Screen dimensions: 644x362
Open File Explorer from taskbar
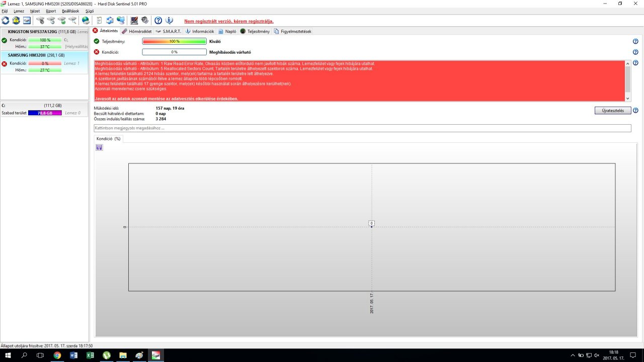pos(123,355)
